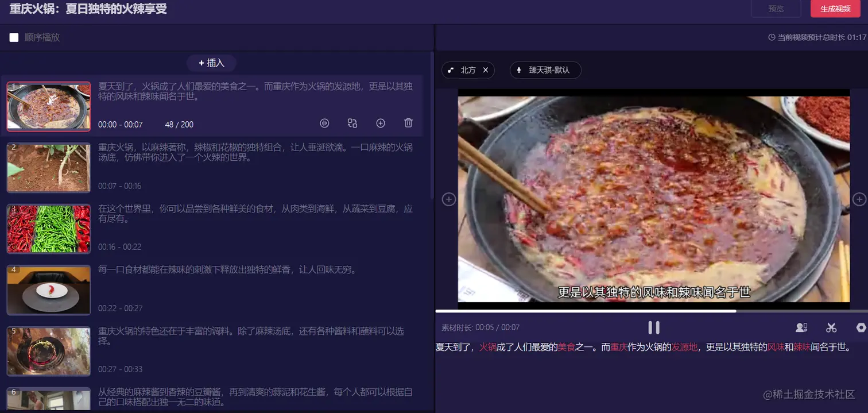
Task: Click the highlighted keyword 重庆 in the script
Action: (619, 347)
